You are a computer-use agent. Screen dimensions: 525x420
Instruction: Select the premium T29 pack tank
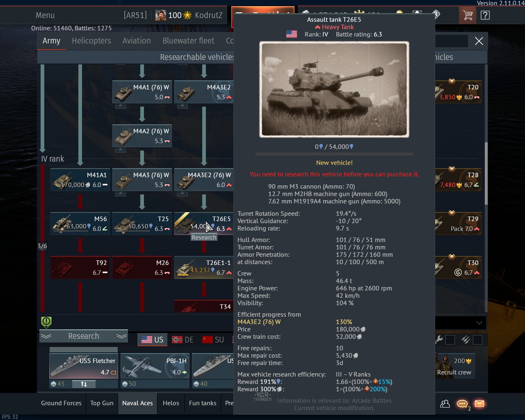[458, 224]
